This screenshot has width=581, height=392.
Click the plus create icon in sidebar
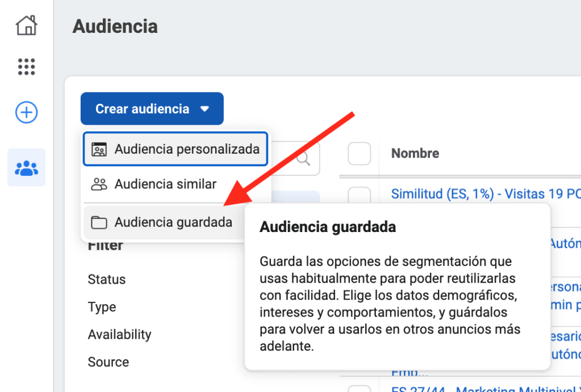point(26,112)
